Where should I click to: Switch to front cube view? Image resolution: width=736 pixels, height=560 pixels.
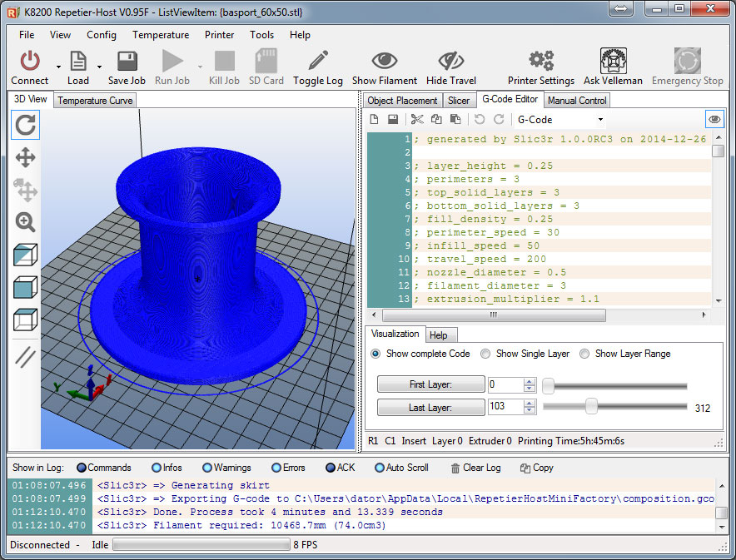(x=25, y=288)
